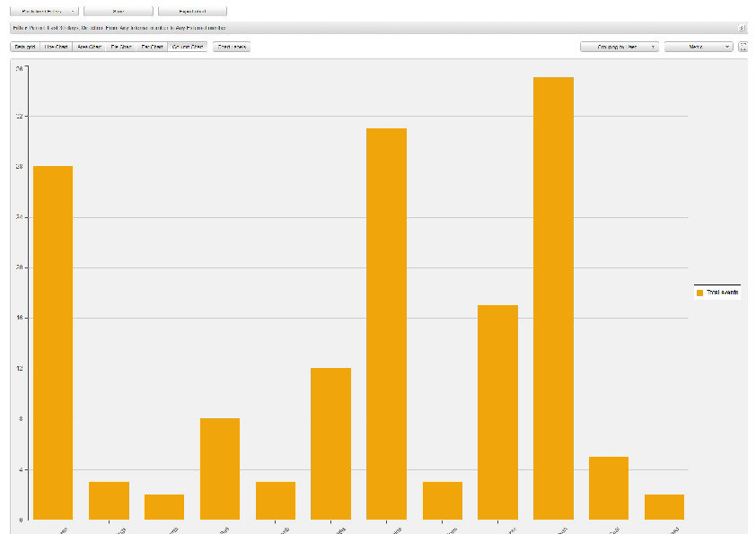Viewport: 756px width, 534px height.
Task: Open the Predefined filters dropdown
Action: click(44, 11)
